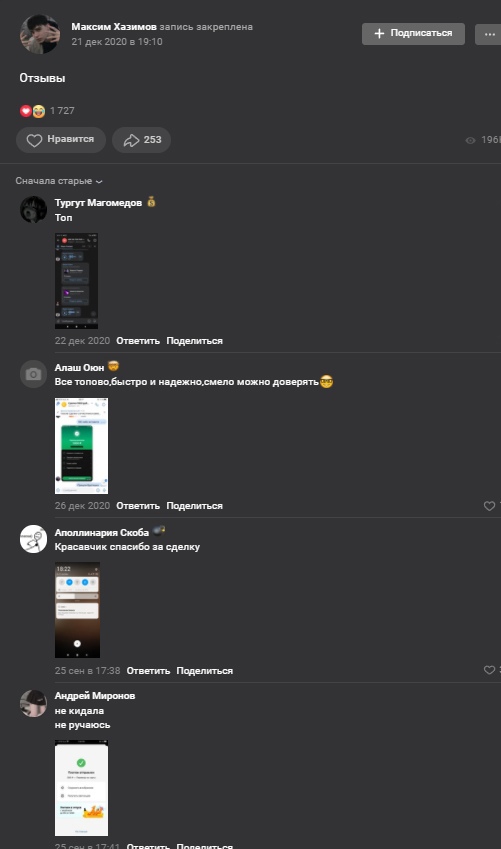501x849 pixels.
Task: Open the screenshot attached to the Топ comment
Action: coord(76,281)
